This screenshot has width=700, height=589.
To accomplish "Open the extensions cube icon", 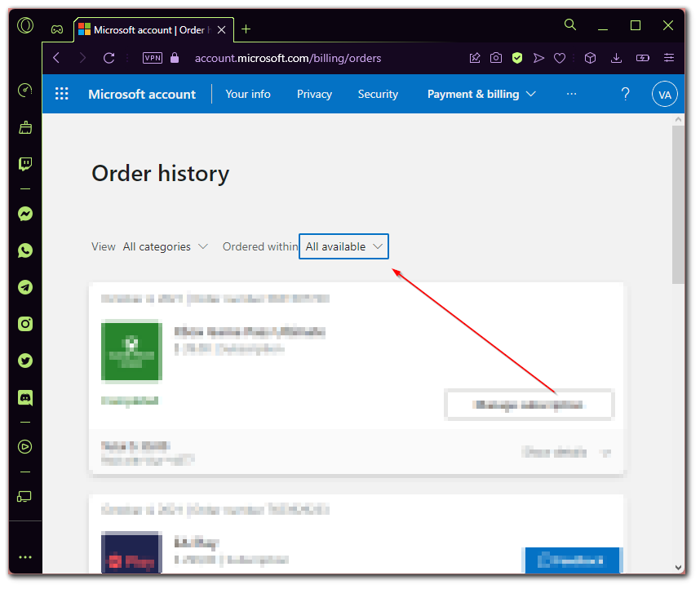I will [x=590, y=58].
